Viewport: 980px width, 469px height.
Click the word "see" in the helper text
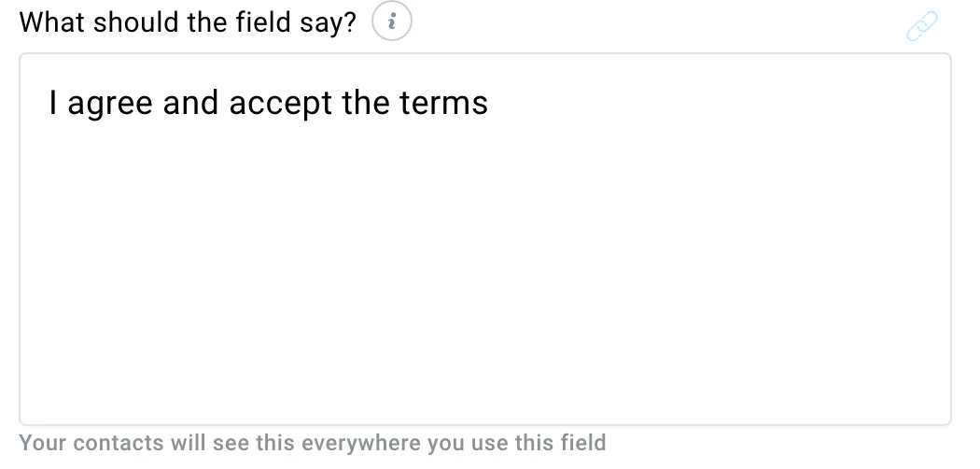(x=228, y=442)
